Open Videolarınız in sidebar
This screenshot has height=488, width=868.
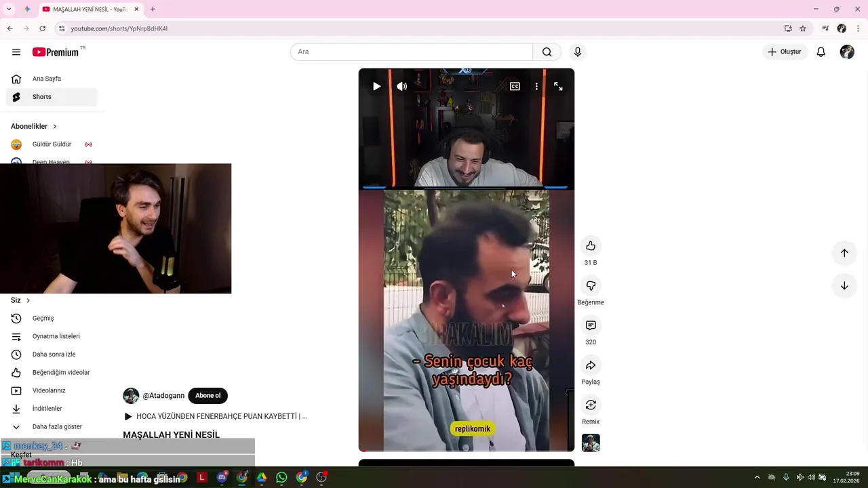tap(52, 390)
